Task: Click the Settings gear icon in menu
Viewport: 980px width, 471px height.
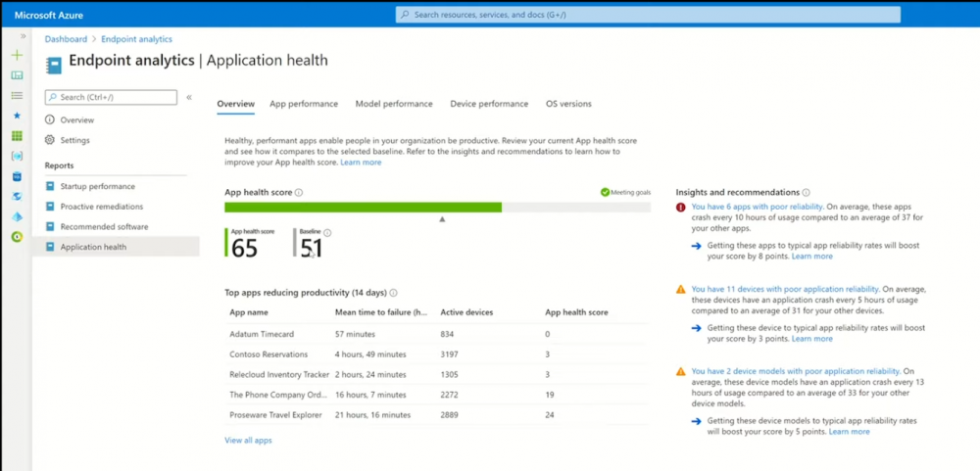Action: tap(50, 140)
